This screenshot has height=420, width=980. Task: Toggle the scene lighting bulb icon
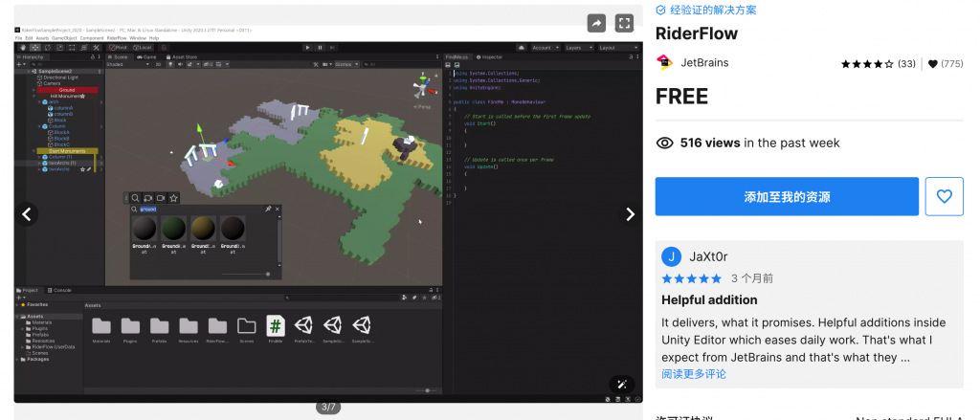(169, 64)
